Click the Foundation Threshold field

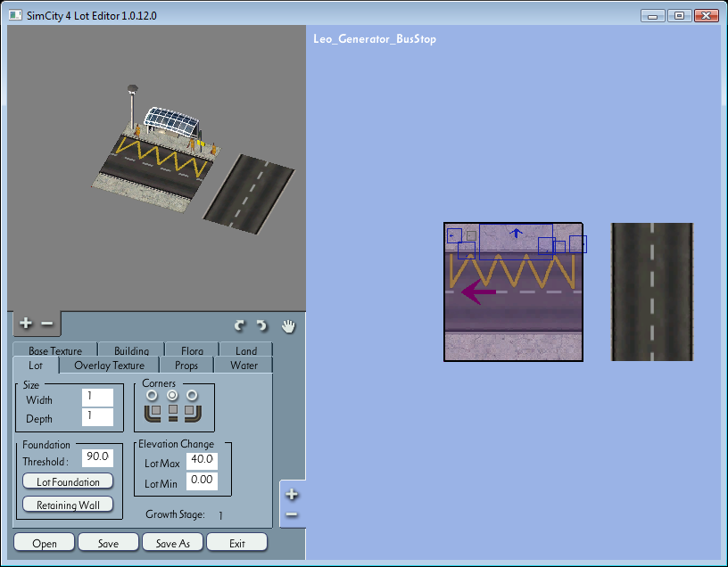(97, 457)
